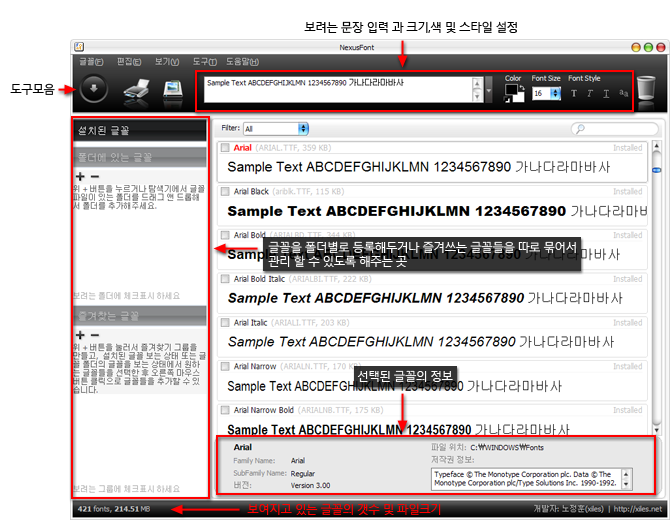Click the anti-alias 'aa' style icon
The width and height of the screenshot is (670, 520).
click(624, 93)
